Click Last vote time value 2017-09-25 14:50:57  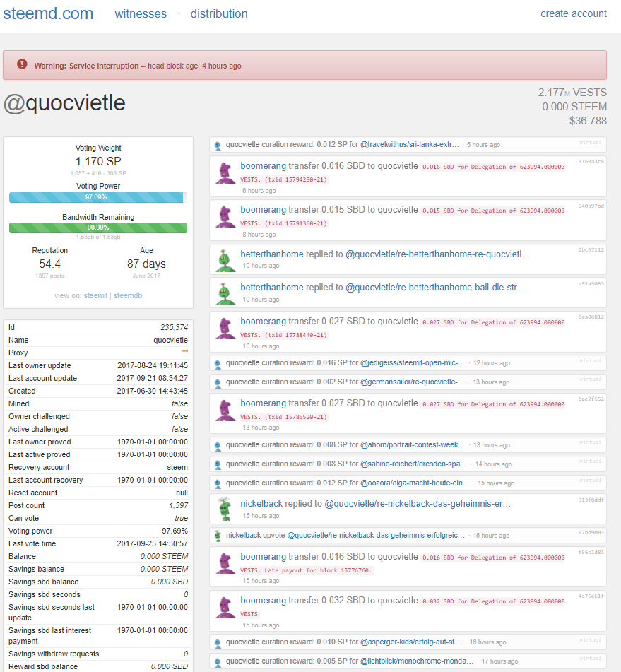pos(152,544)
